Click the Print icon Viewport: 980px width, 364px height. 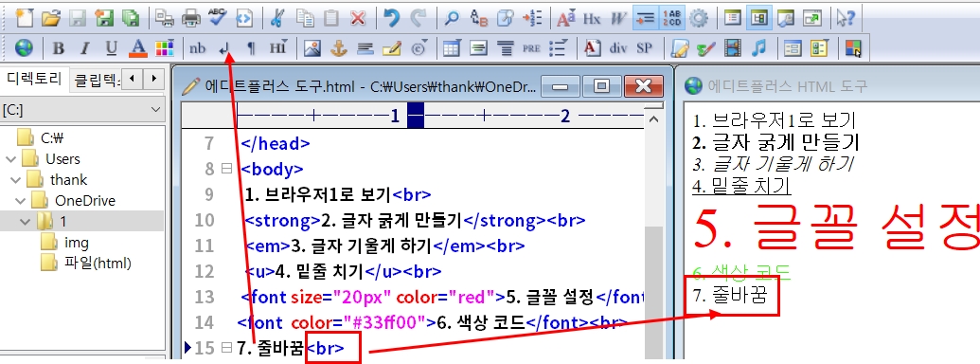pyautogui.click(x=191, y=18)
